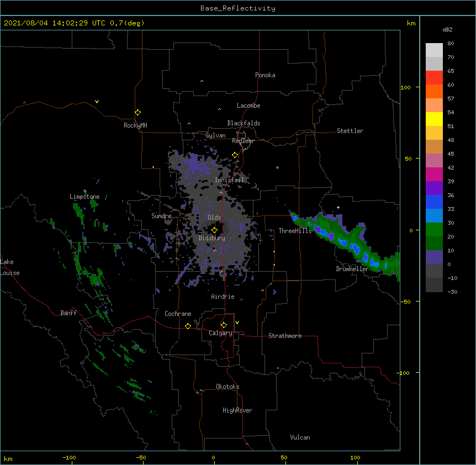Click the white asterisk above Limestone label
Viewport: 476px width, 465px height.
85,191
